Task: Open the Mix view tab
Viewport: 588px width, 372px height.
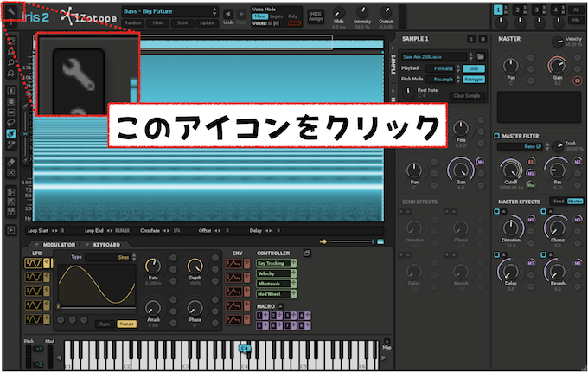Action: 576,20
